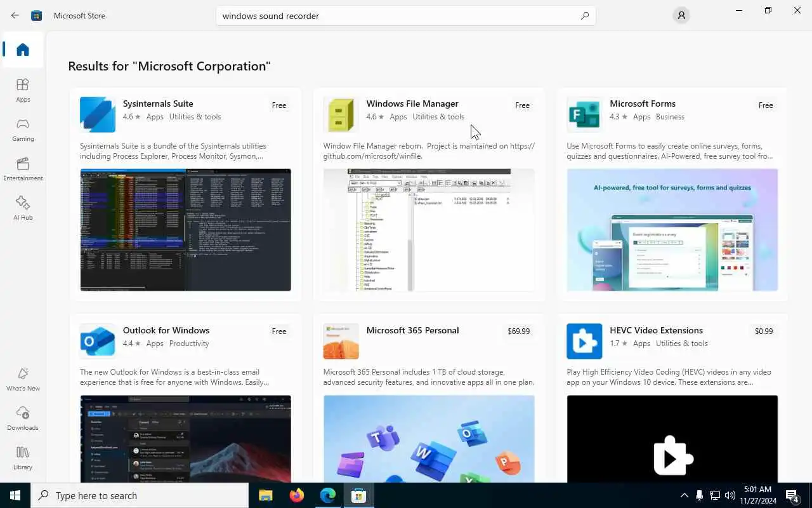The width and height of the screenshot is (812, 508).
Task: Open the Windows File Manager title link
Action: click(x=412, y=104)
